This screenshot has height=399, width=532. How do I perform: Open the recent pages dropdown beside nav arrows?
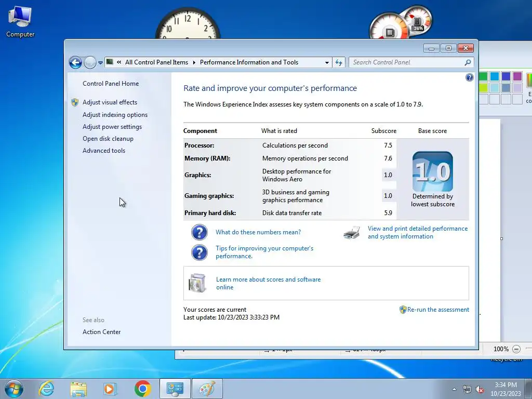[100, 63]
